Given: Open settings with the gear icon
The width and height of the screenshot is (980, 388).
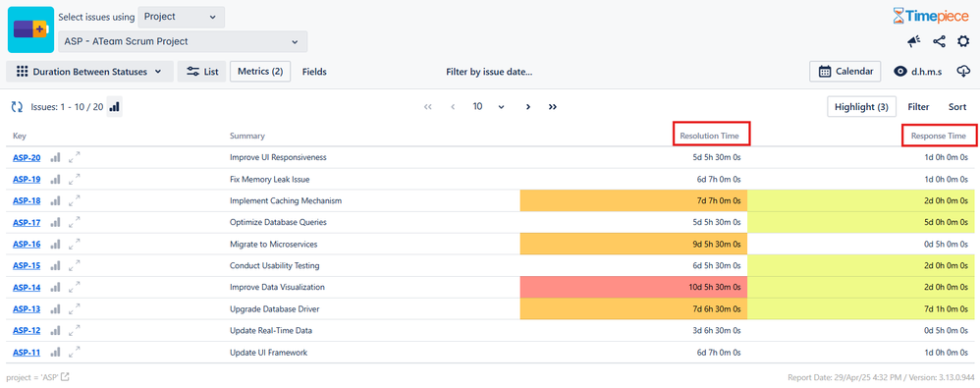Looking at the screenshot, I should click(963, 42).
